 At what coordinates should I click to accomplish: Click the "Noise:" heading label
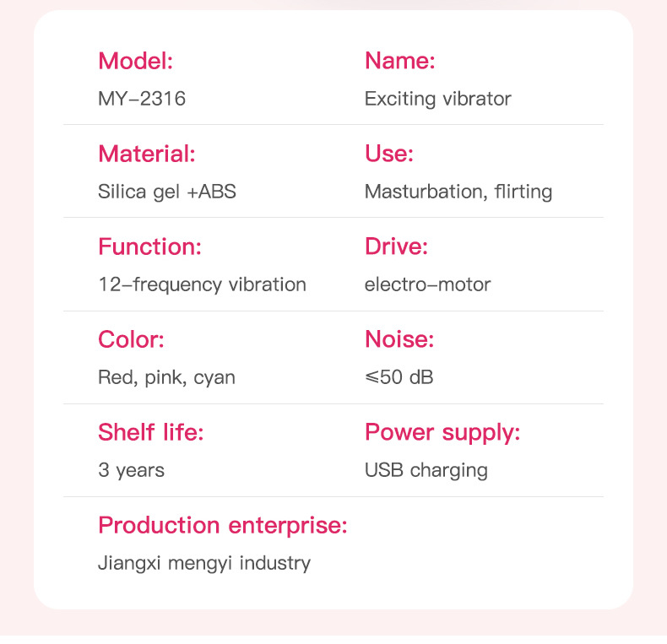399,339
